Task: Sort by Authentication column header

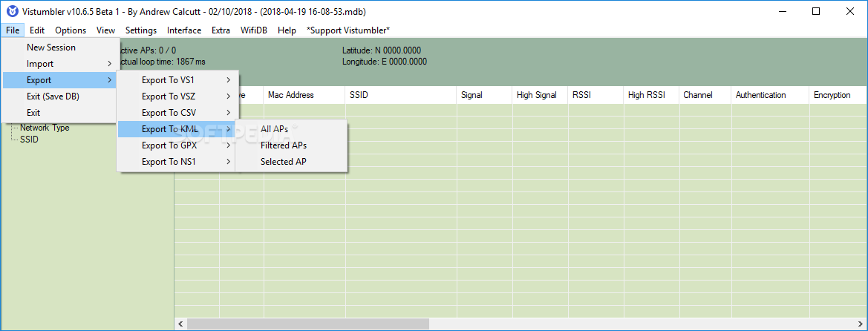Action: click(770, 95)
